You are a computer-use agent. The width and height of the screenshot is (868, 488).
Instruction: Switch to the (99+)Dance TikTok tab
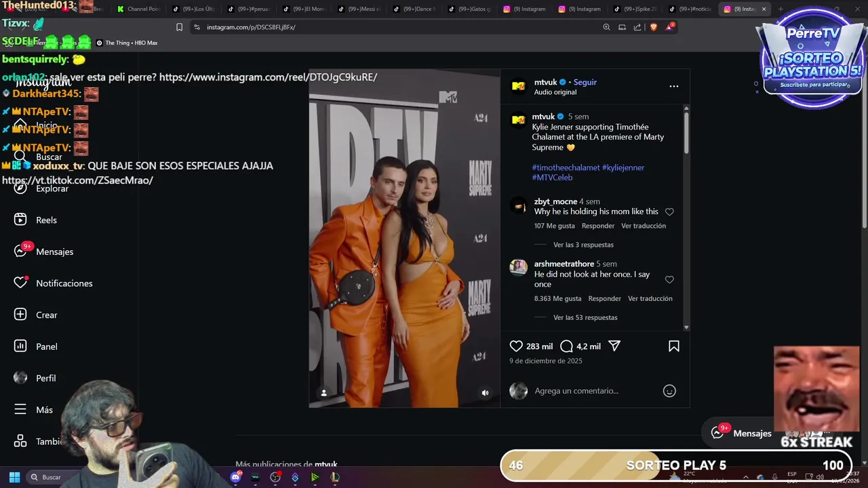[414, 9]
